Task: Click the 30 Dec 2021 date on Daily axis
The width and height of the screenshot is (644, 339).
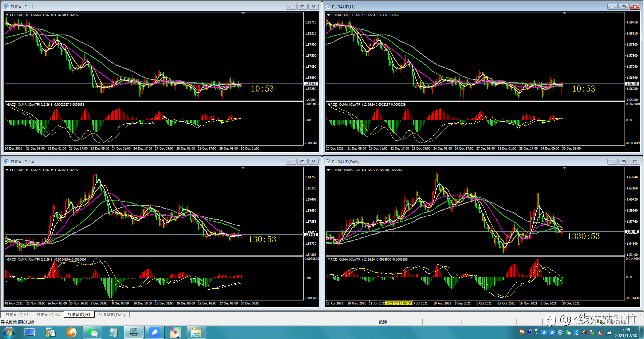Action: 571,303
